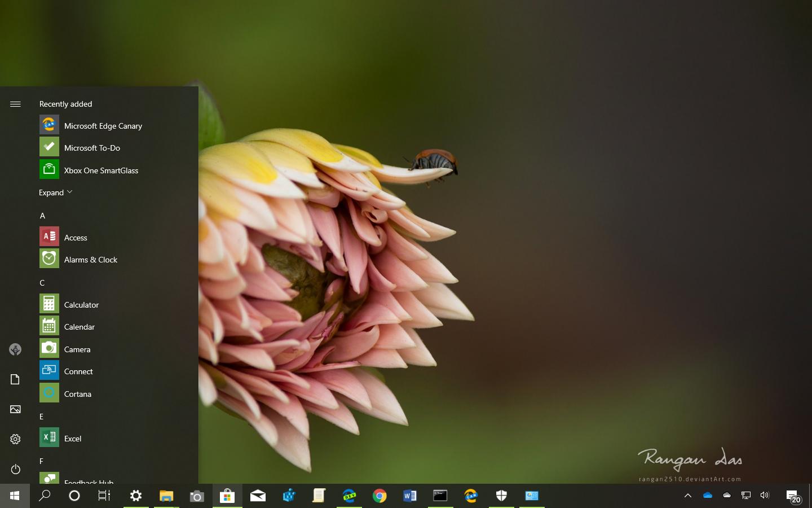Image resolution: width=812 pixels, height=508 pixels.
Task: Open Documents from the Start sidebar
Action: tap(15, 379)
